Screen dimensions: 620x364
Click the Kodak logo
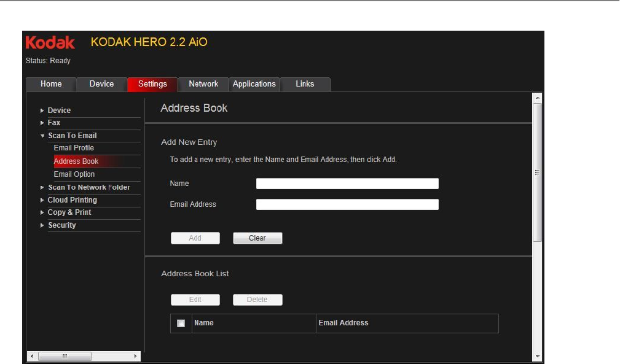pyautogui.click(x=50, y=42)
